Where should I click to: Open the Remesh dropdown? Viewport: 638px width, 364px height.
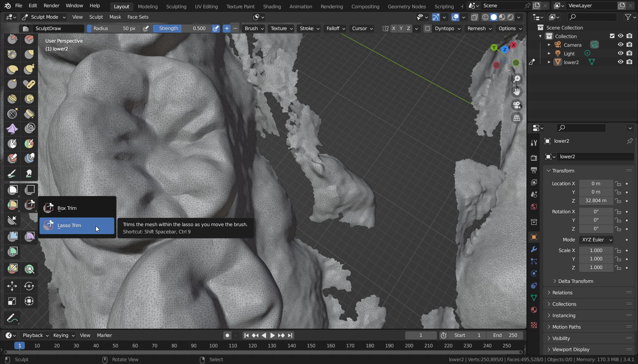[x=479, y=28]
